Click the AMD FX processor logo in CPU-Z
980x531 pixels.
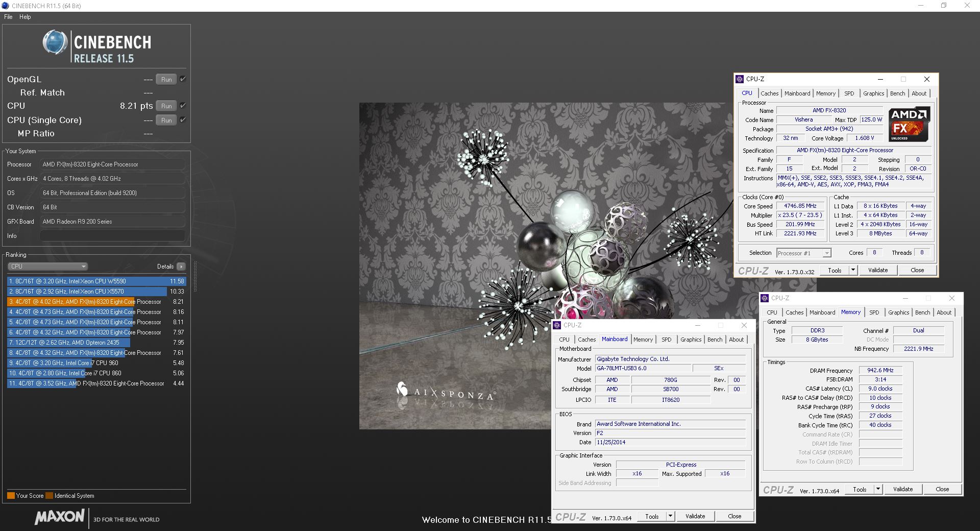click(x=909, y=124)
